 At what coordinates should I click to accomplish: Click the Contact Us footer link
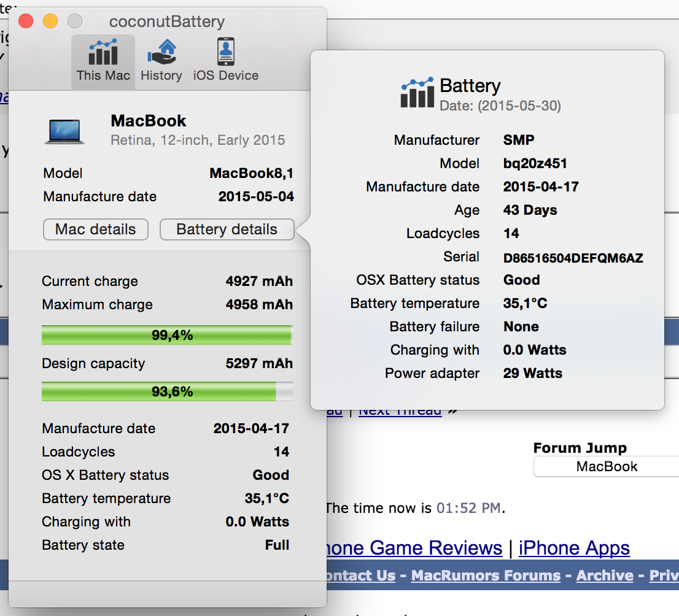(x=361, y=576)
